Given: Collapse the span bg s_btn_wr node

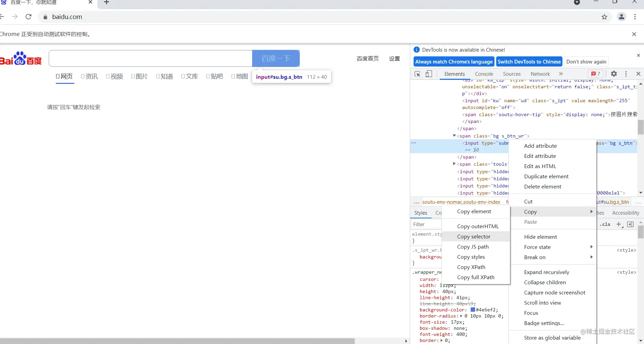Looking at the screenshot, I should (454, 136).
